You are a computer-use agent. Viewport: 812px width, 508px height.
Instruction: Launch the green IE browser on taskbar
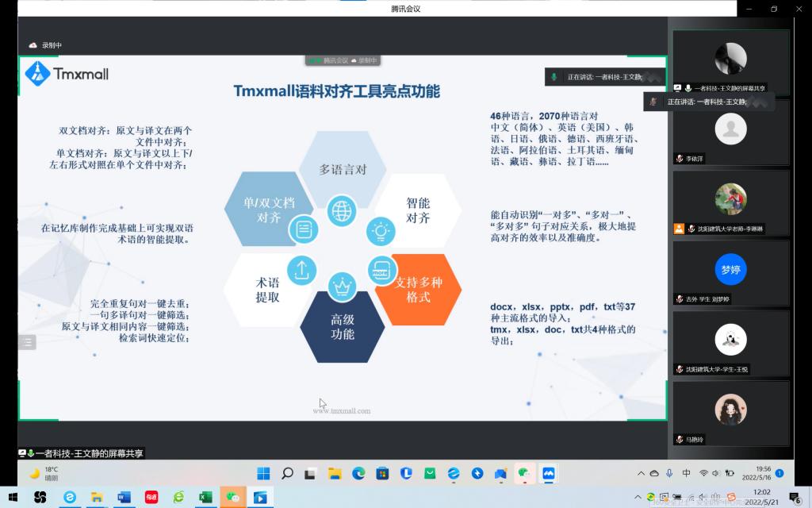pos(178,498)
